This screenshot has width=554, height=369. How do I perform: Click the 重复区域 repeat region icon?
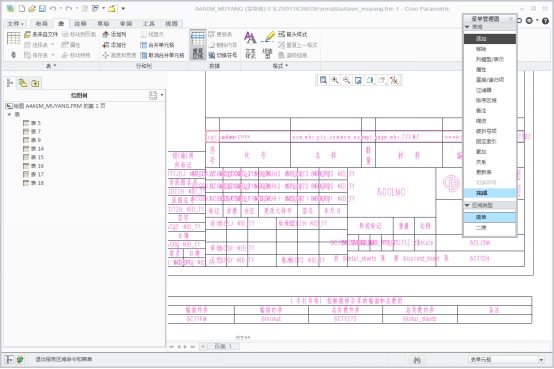[198, 45]
